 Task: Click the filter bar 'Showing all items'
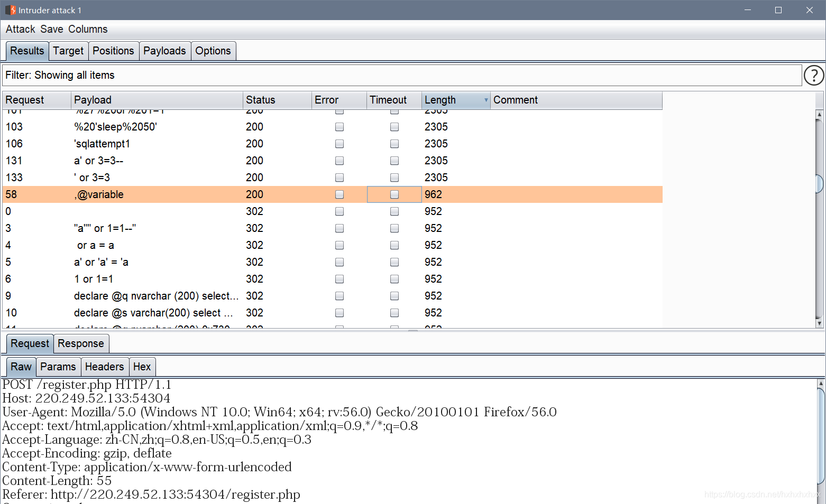coord(402,75)
